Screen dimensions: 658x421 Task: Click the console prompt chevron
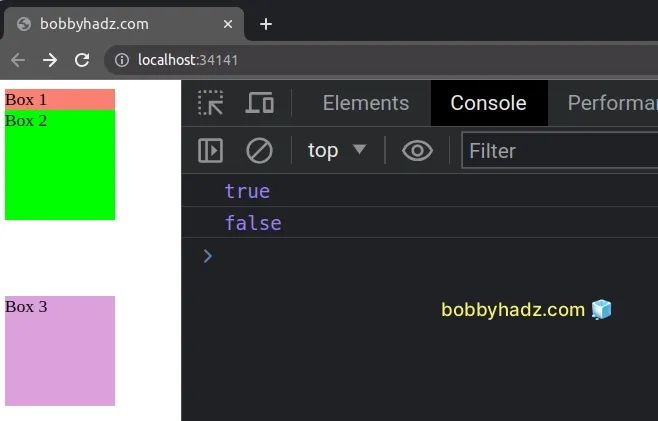pos(207,256)
